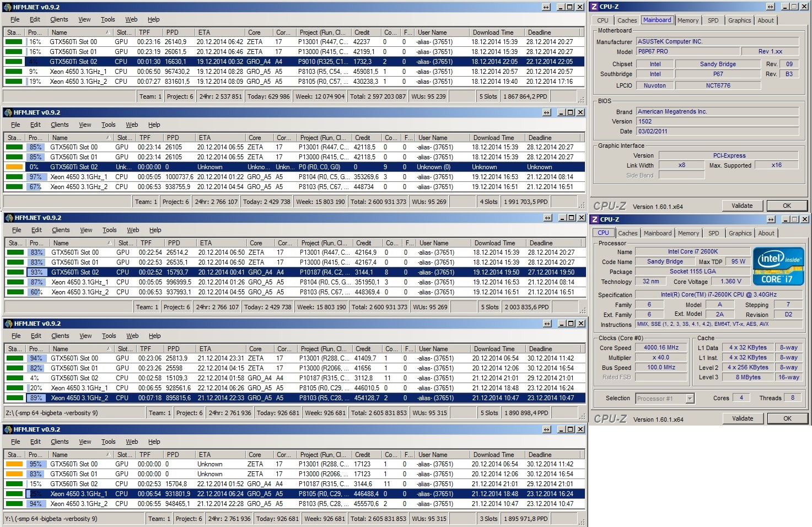
Task: Click the '2 003 835,6 PPD' status bar entry
Action: coord(526,307)
